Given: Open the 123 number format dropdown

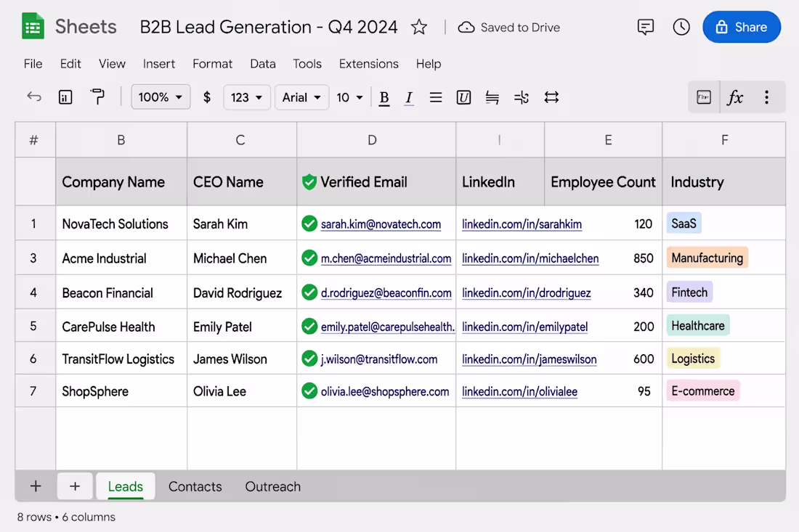Looking at the screenshot, I should (247, 97).
